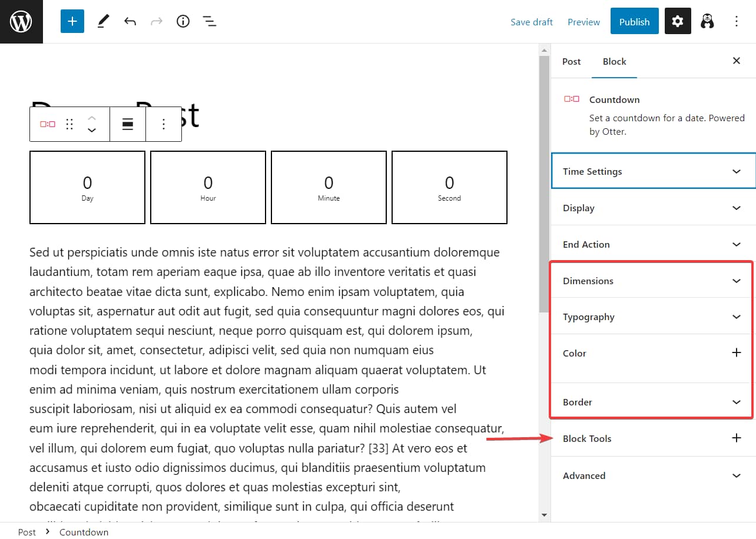Screen dimensions: 756x539
Task: Click the Countdown block type icon in toolbar
Action: coord(48,124)
